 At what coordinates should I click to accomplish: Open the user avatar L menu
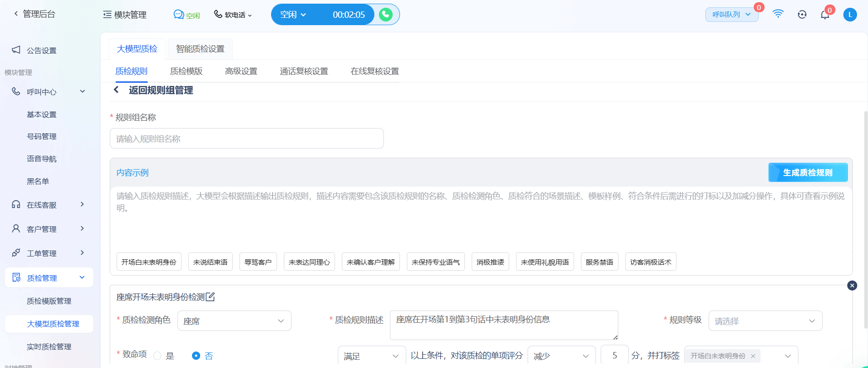[850, 15]
